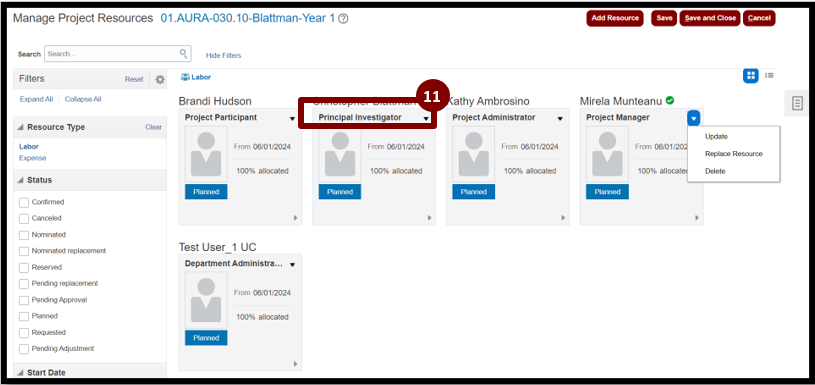815x385 pixels.
Task: Click Planned badge on Mirela Munteanu card
Action: pyautogui.click(x=607, y=192)
